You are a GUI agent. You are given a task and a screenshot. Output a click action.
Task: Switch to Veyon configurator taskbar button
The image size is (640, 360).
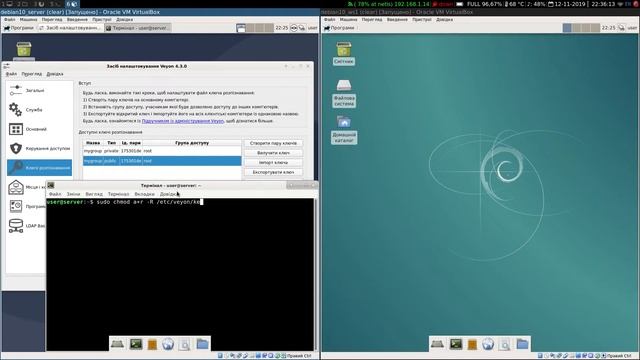(70, 28)
